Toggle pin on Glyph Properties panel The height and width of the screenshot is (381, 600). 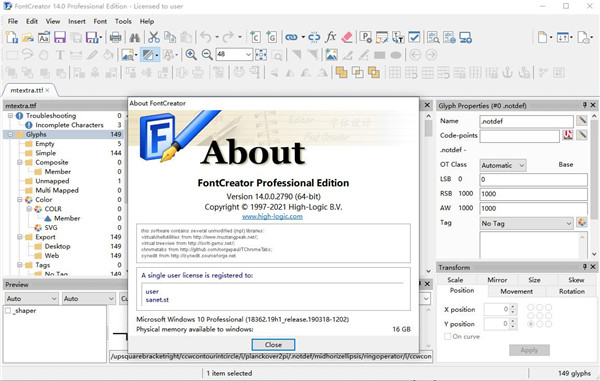(585, 105)
